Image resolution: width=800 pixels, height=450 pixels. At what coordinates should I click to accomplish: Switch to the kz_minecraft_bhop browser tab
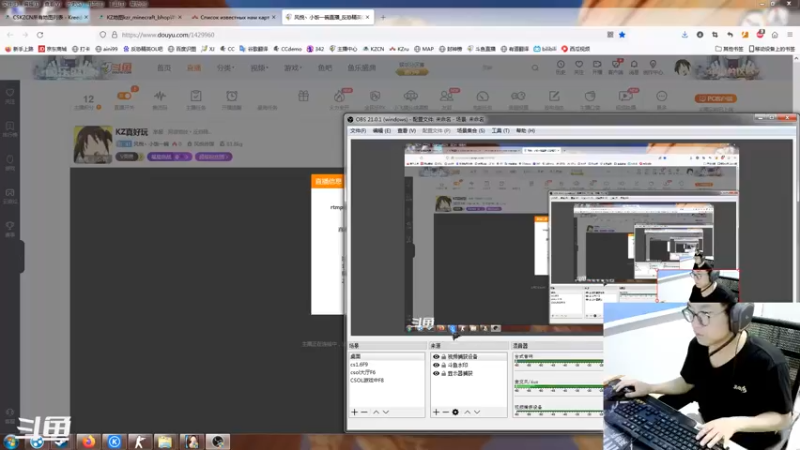(x=140, y=17)
